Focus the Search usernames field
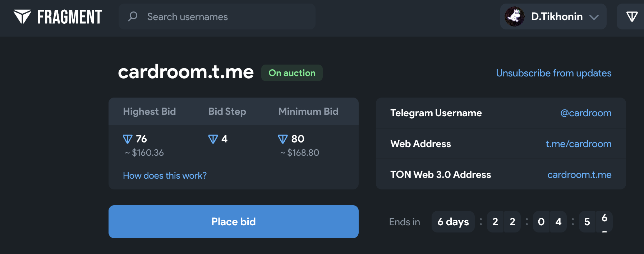Image resolution: width=644 pixels, height=254 pixels. click(223, 17)
